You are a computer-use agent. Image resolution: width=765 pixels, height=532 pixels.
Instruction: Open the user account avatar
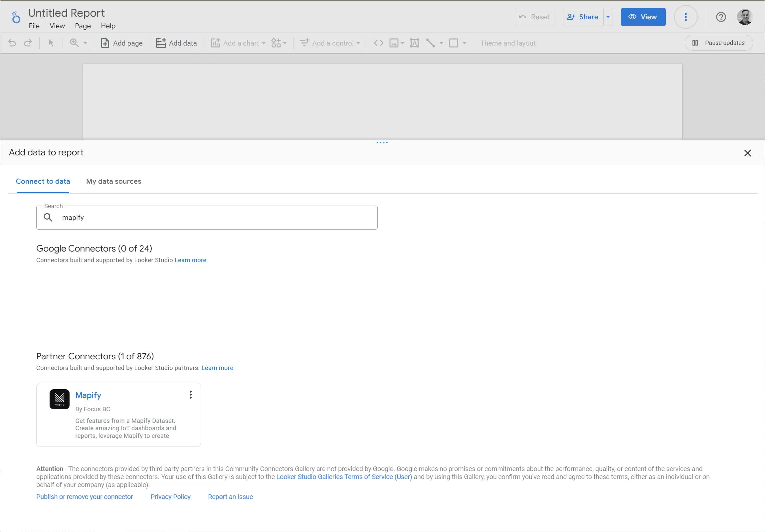(x=745, y=17)
